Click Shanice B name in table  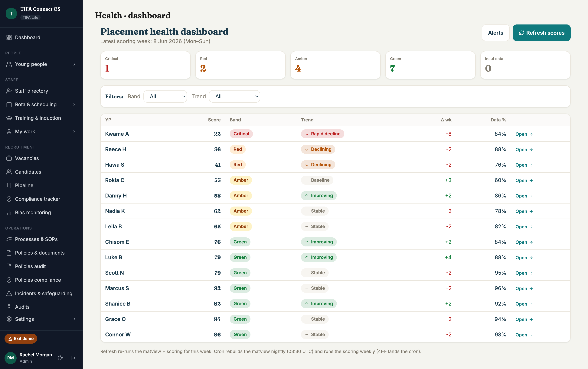(118, 304)
